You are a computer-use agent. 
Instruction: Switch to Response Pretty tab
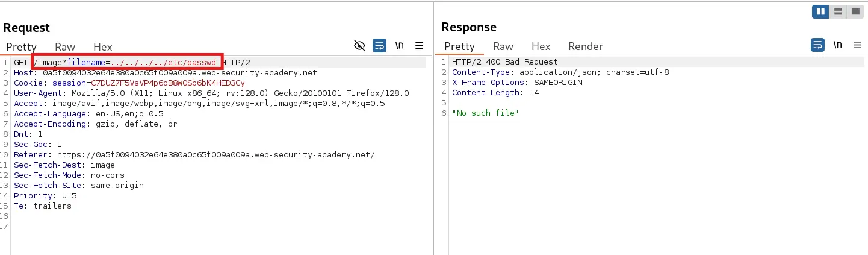[x=460, y=46]
